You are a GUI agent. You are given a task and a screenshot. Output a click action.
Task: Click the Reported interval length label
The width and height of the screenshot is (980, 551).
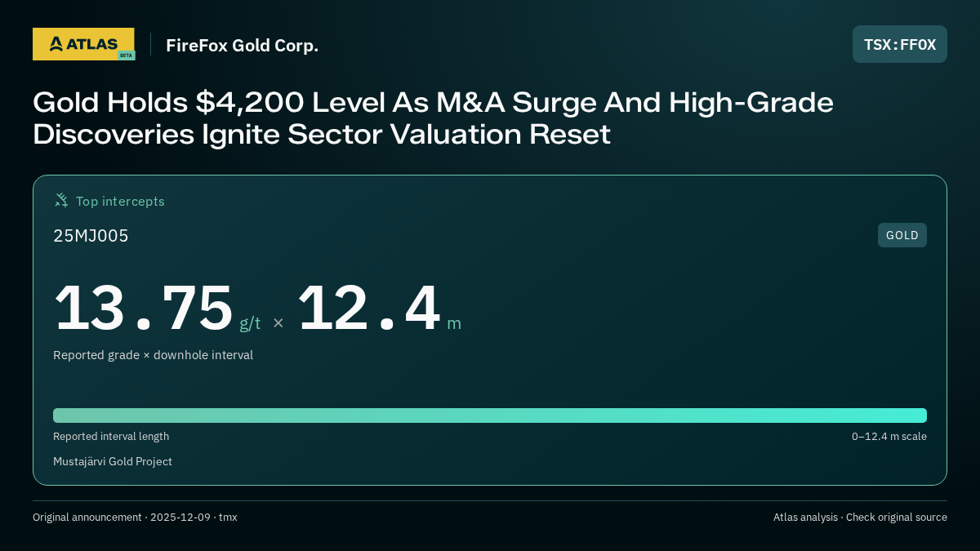(x=111, y=437)
